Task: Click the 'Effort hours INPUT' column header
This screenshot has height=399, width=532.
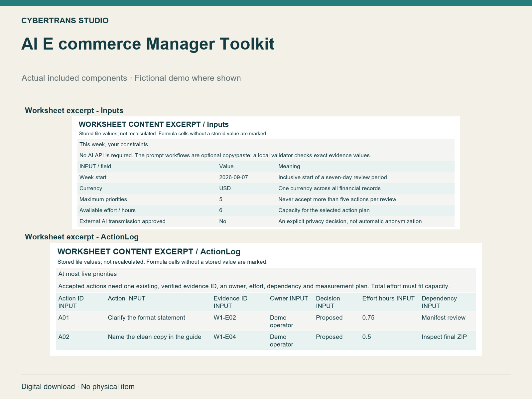Action: (388, 298)
